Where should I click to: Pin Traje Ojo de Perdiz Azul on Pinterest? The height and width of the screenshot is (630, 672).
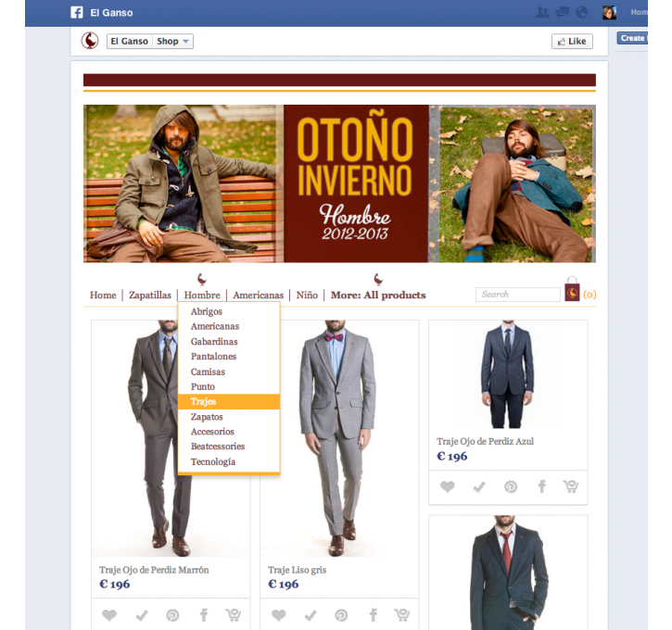coord(511,487)
